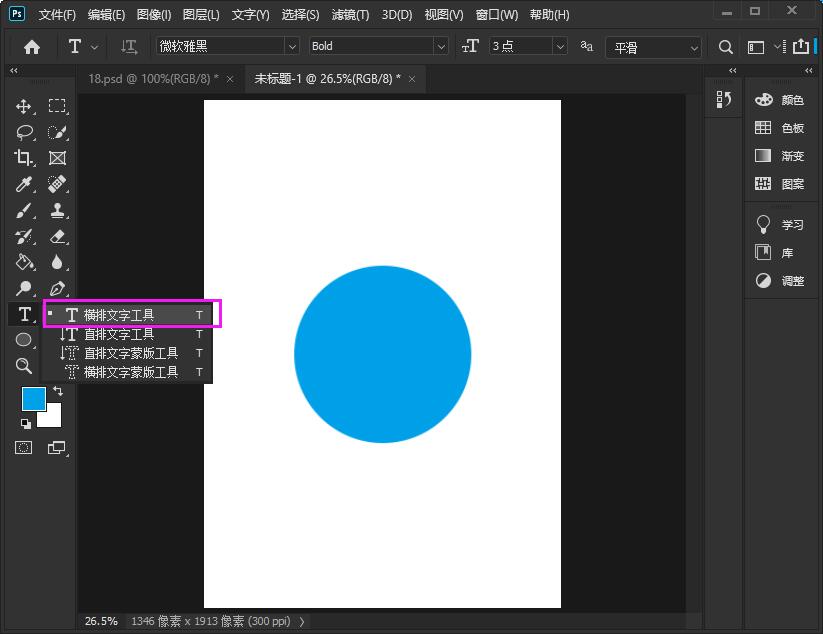Toggle Quick Mask mode
Screen dimensions: 823x634
24,448
